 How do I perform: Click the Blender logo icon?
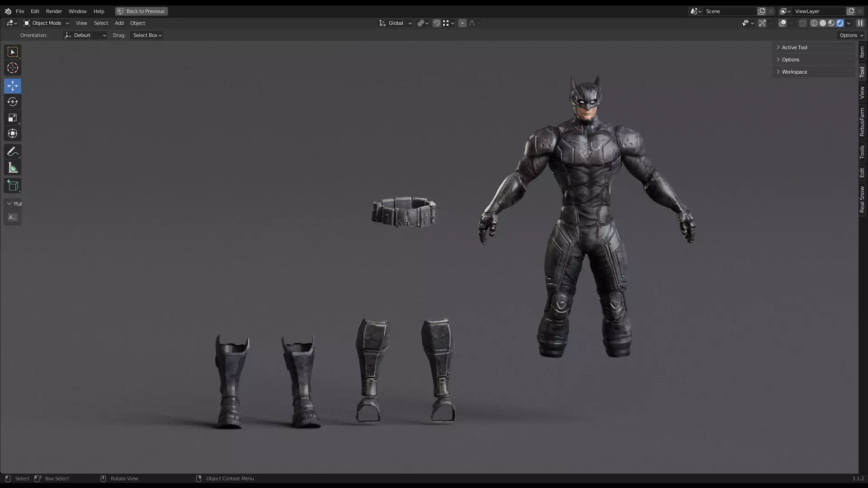[x=8, y=11]
